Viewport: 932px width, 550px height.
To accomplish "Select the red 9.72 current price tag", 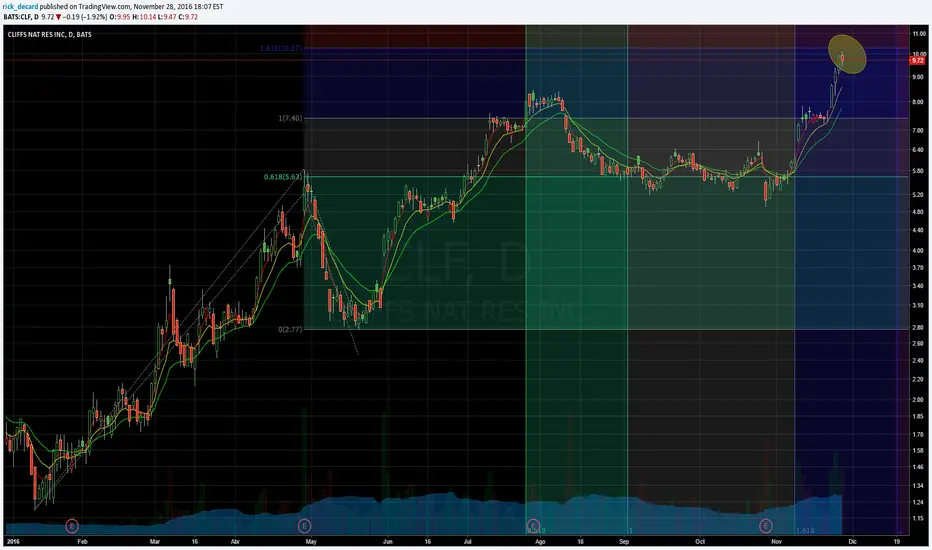I will point(918,61).
